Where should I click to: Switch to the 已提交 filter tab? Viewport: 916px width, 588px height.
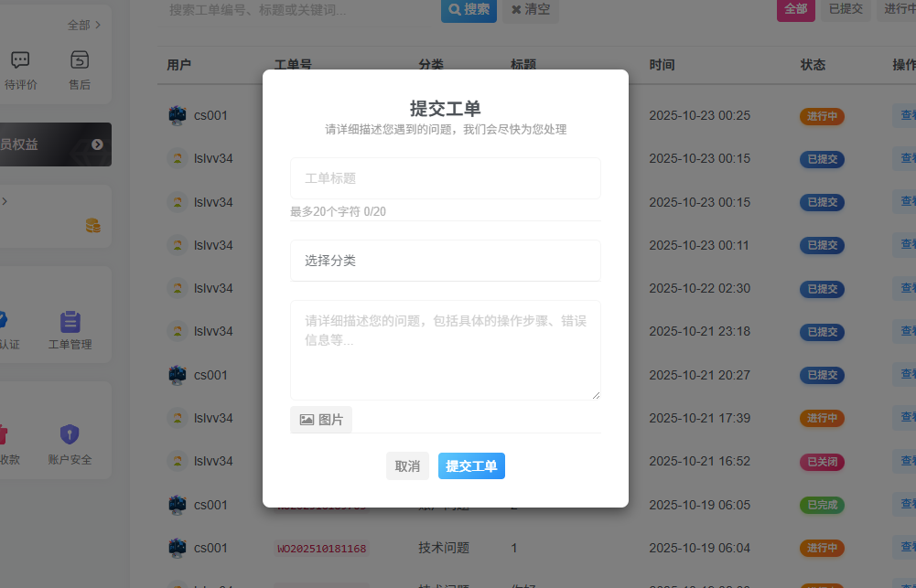tap(846, 11)
